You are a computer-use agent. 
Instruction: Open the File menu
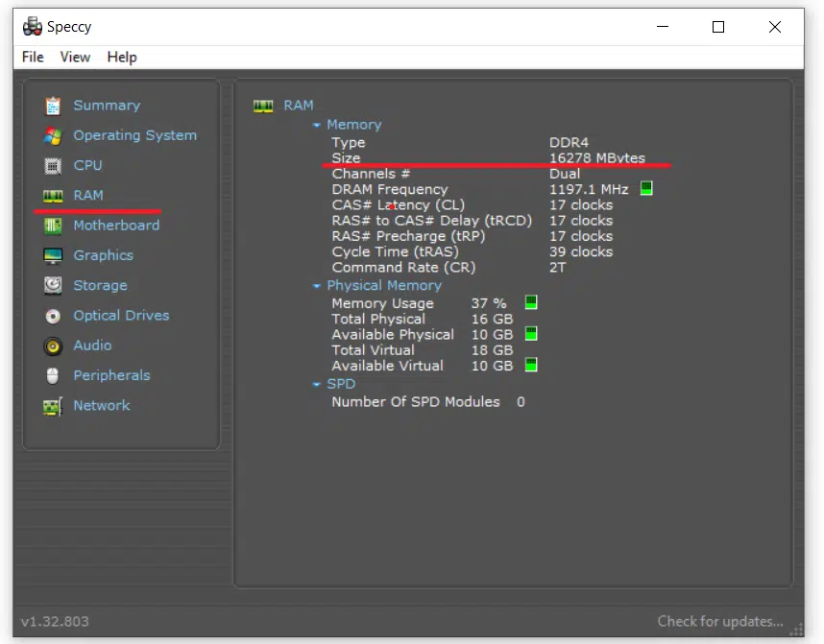tap(33, 57)
